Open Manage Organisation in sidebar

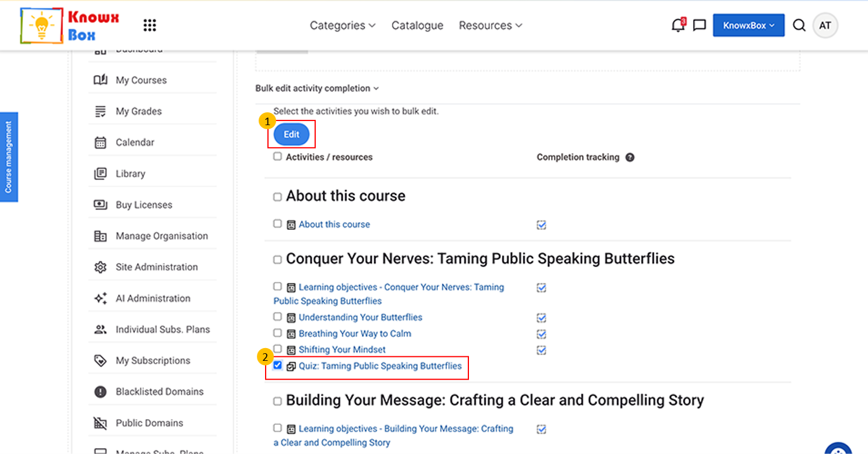(x=162, y=236)
